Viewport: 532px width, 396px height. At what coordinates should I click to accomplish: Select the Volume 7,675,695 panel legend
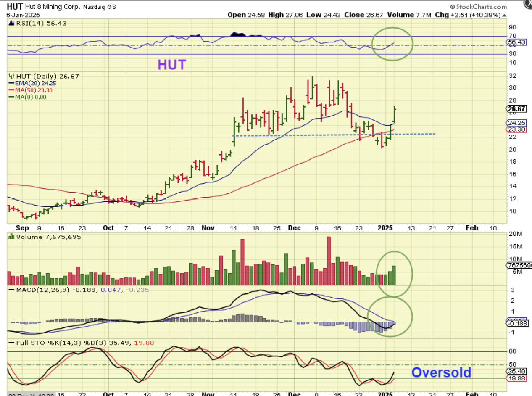tap(45, 237)
